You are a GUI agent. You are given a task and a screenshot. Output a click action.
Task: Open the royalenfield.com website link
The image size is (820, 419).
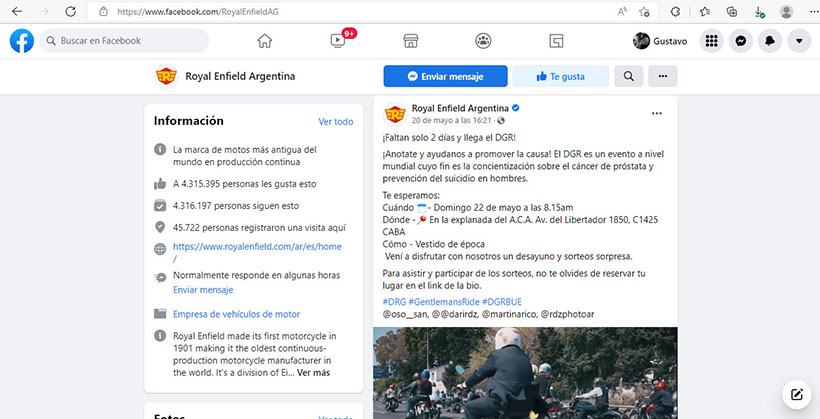point(257,246)
